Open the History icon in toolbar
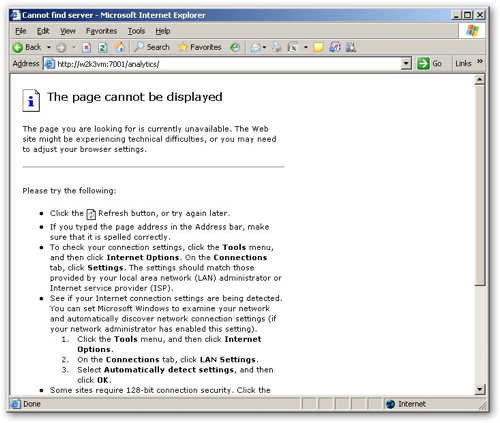Viewport: 500px width, 423px height. tap(235, 48)
